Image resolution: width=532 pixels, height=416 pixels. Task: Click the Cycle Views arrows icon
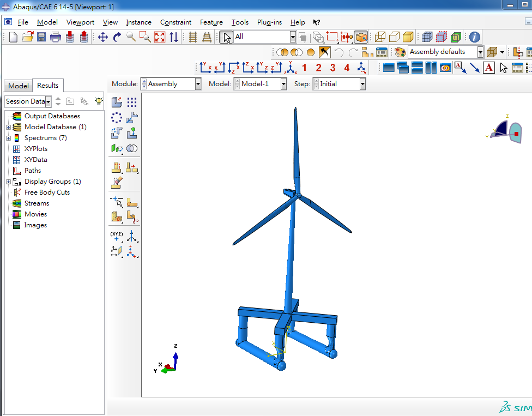[x=174, y=37]
